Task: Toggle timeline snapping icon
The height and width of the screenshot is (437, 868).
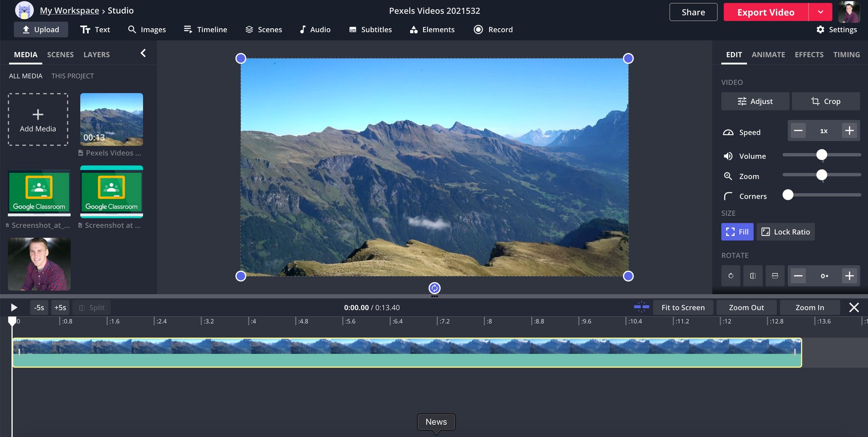Action: coord(641,307)
